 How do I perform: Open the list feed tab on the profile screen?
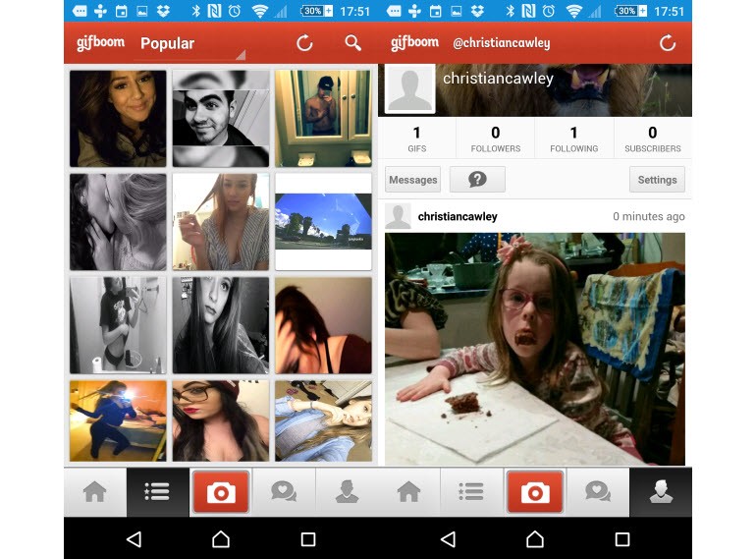[471, 492]
